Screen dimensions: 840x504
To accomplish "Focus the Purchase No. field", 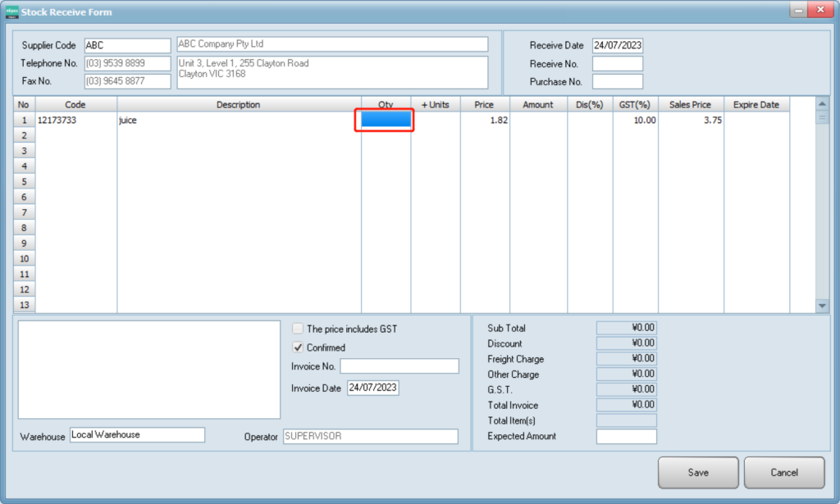I will click(617, 82).
